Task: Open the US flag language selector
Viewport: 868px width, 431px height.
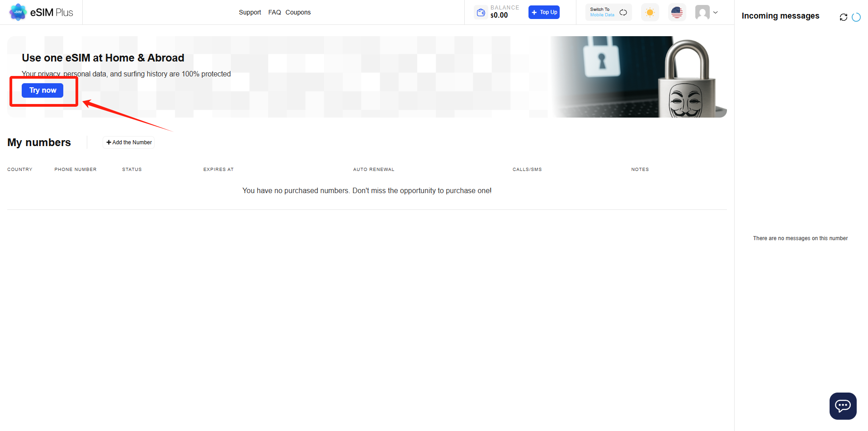Action: 677,12
